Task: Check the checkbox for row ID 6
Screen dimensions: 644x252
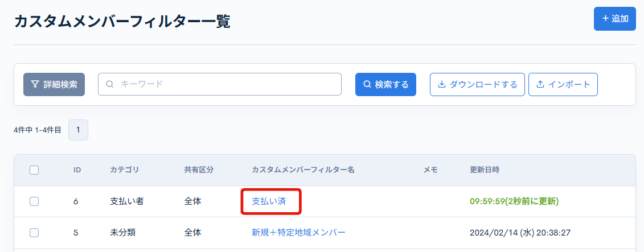Action: pyautogui.click(x=34, y=201)
